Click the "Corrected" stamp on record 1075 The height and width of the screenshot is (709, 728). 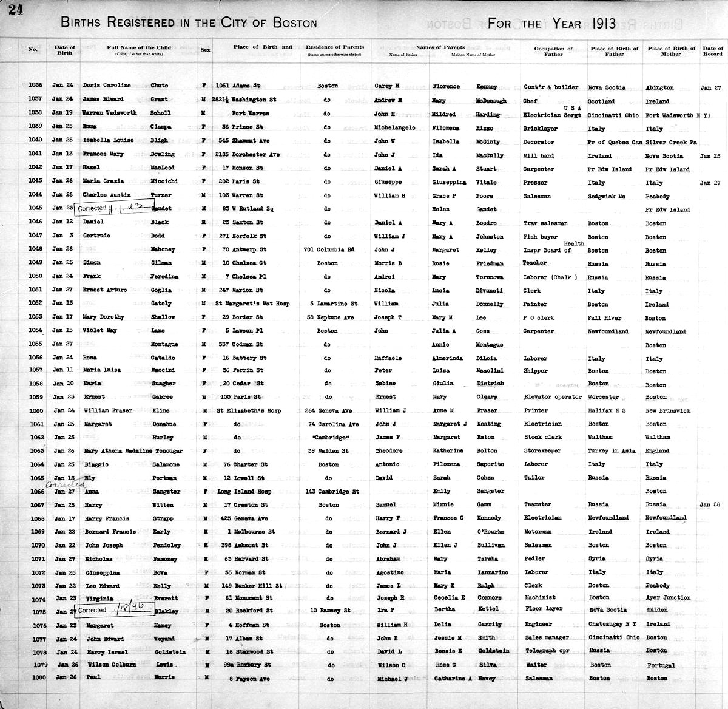114,610
